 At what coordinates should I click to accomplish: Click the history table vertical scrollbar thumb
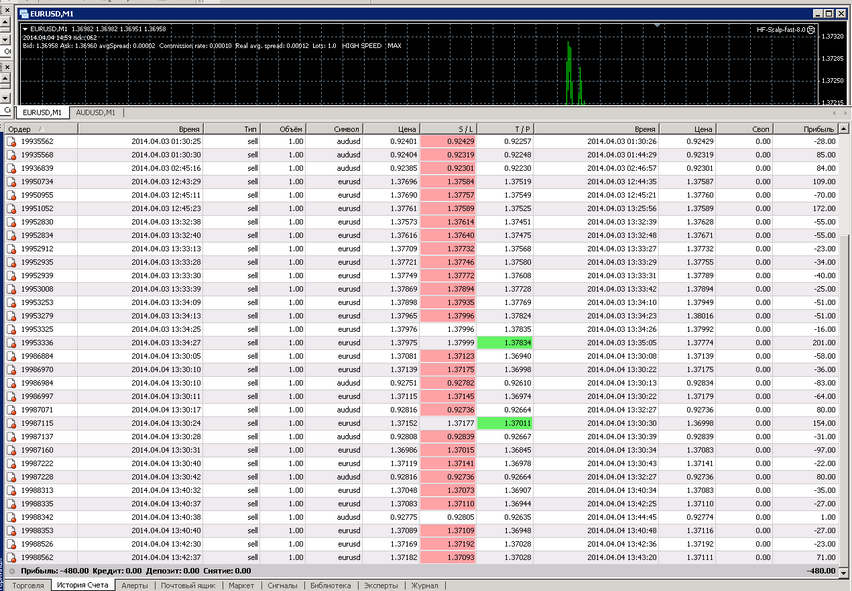[844, 400]
